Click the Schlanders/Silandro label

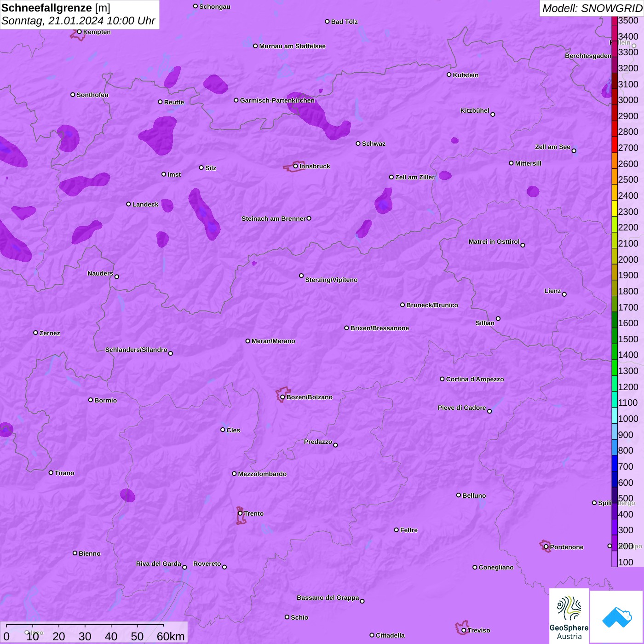136,350
